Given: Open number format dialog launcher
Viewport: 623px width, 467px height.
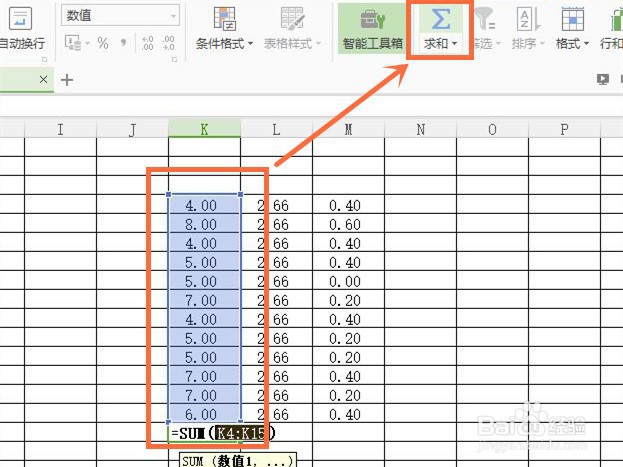Looking at the screenshot, I should click(174, 59).
